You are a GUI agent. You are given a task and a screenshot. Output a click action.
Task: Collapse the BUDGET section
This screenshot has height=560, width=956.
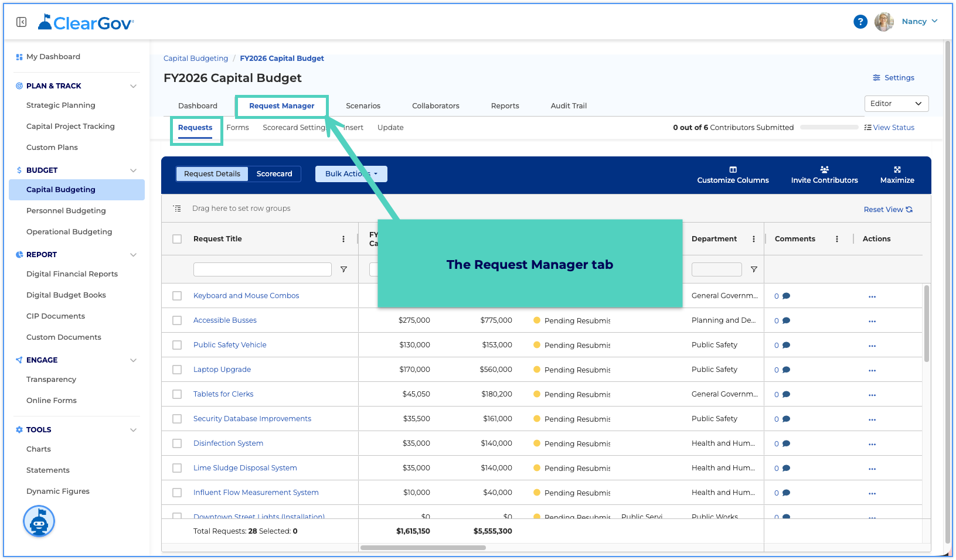click(133, 170)
